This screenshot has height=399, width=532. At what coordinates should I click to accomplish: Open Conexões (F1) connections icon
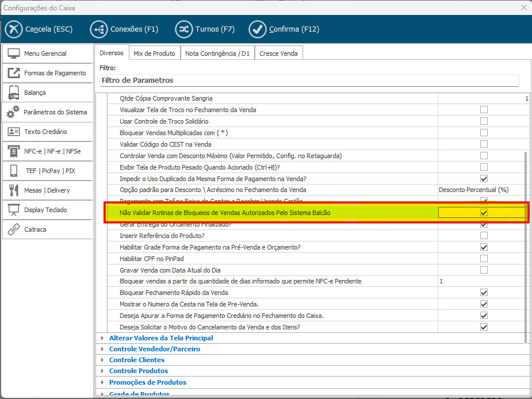[x=99, y=29]
